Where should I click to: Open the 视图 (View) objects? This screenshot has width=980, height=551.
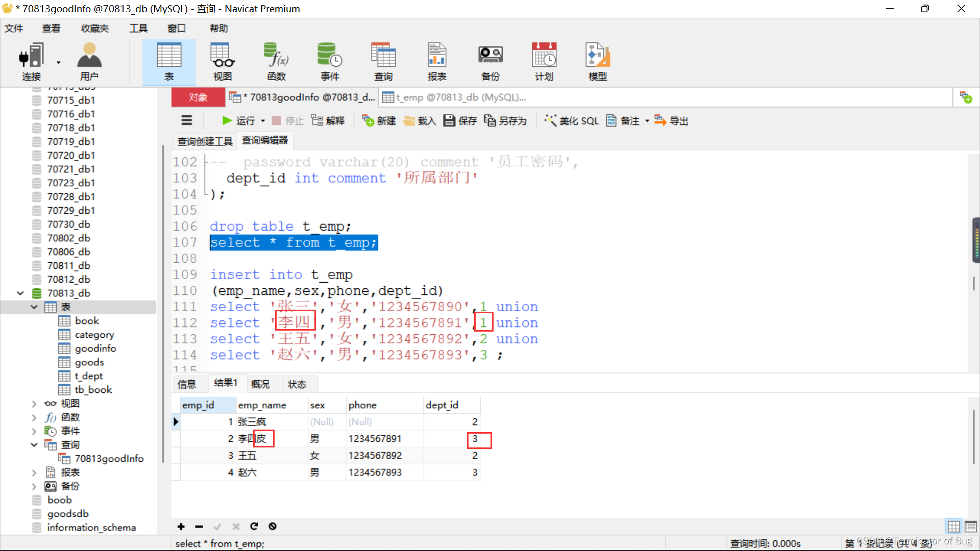click(223, 62)
